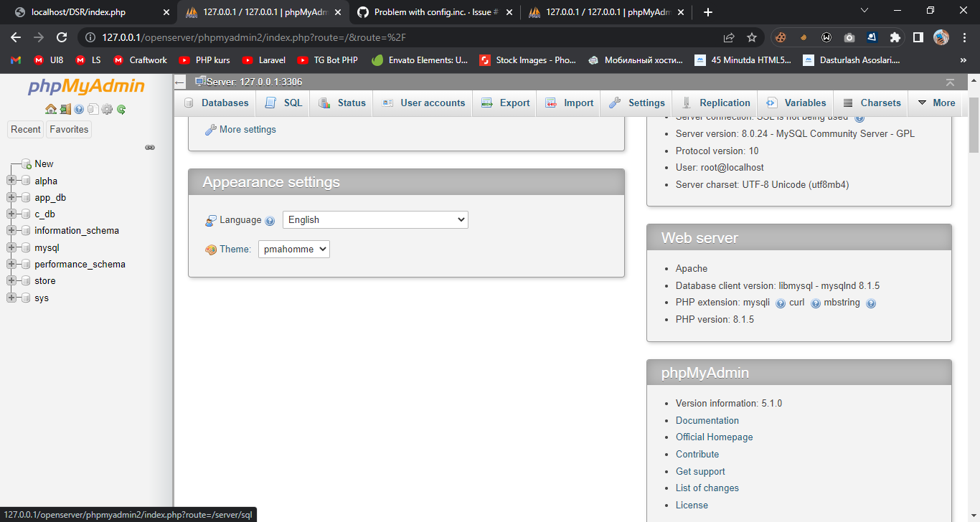The width and height of the screenshot is (980, 522).
Task: Open Chrome extensions puzzle icon
Action: click(895, 37)
